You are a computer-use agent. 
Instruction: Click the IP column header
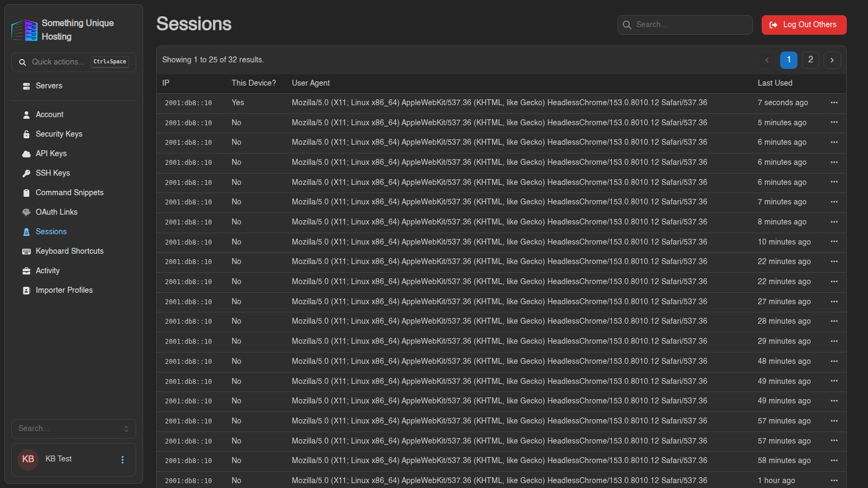[x=165, y=83]
